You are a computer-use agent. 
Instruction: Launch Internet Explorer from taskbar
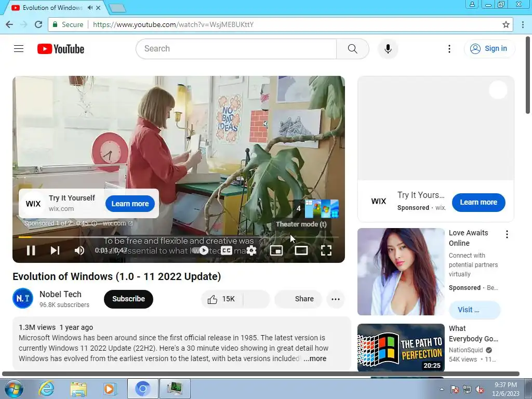[46, 389]
